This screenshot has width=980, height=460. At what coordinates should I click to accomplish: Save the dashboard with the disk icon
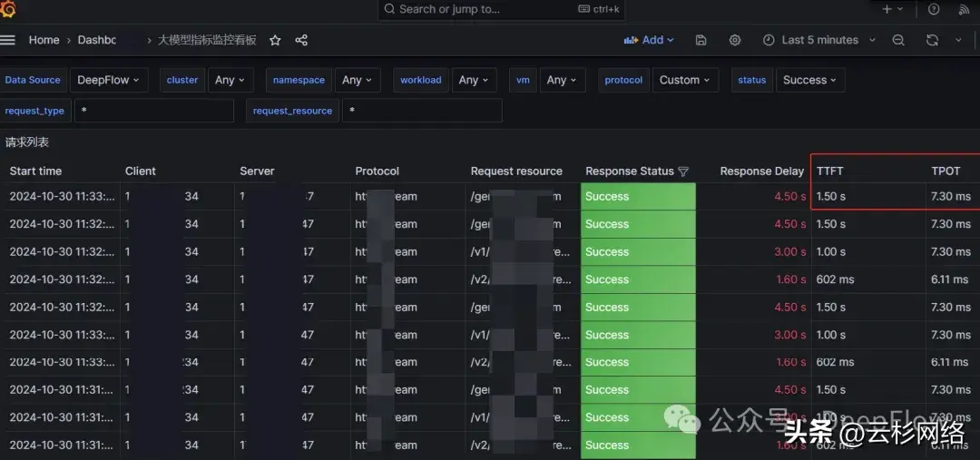click(701, 40)
